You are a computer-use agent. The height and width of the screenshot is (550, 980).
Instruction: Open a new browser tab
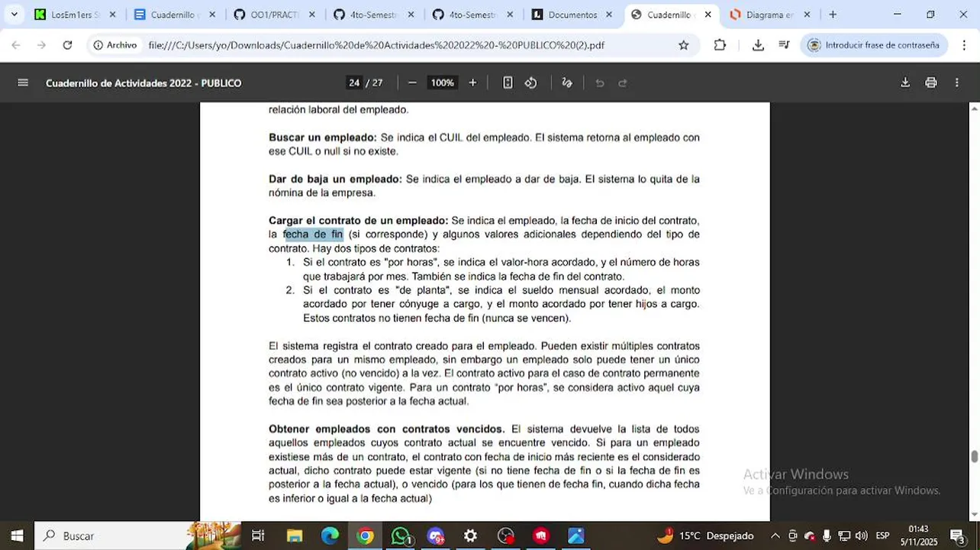pyautogui.click(x=833, y=15)
